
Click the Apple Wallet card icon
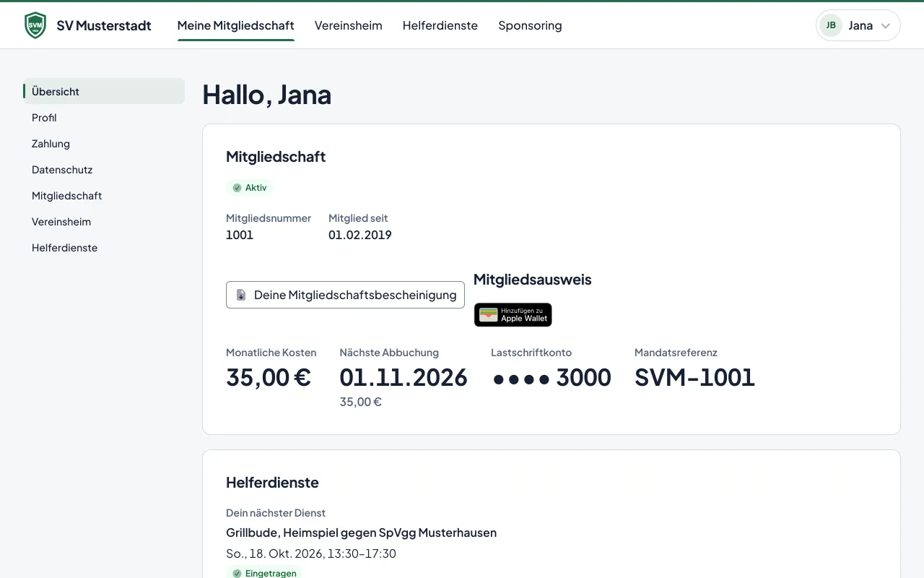tap(489, 315)
